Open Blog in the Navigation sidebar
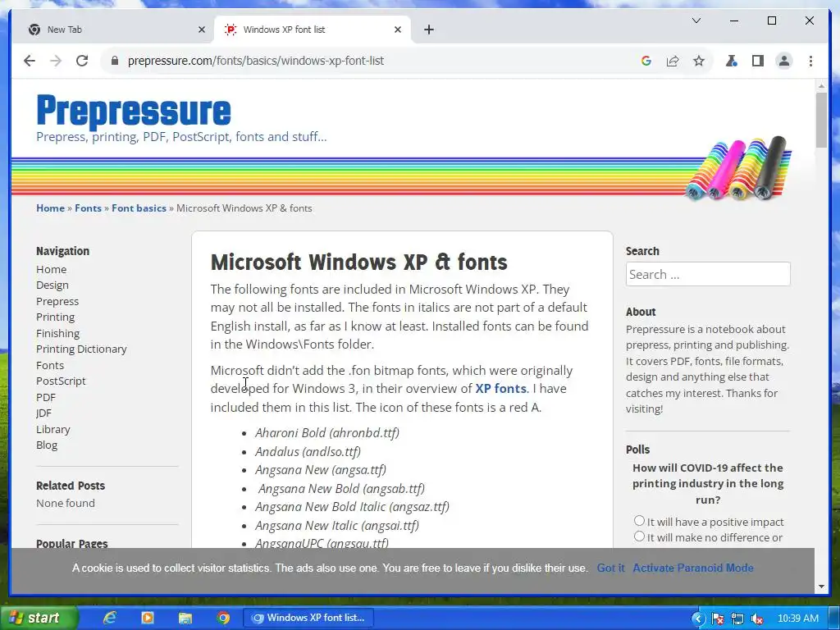Image resolution: width=840 pixels, height=630 pixels. click(47, 445)
